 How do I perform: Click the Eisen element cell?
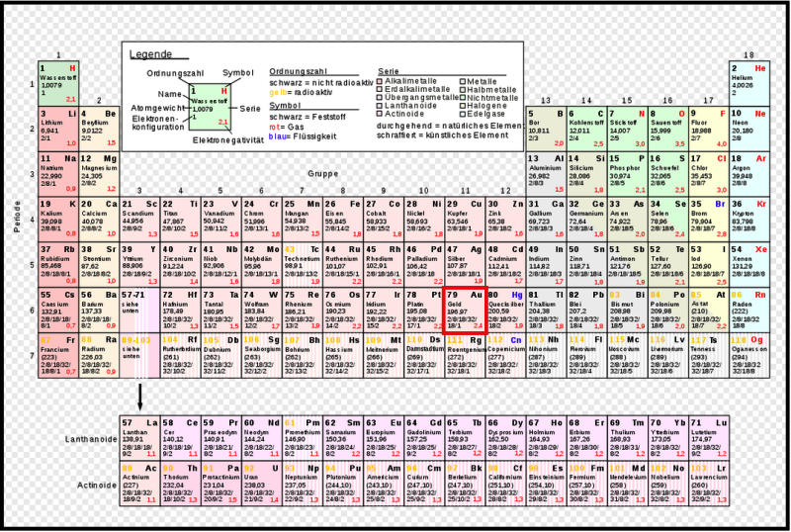click(343, 220)
